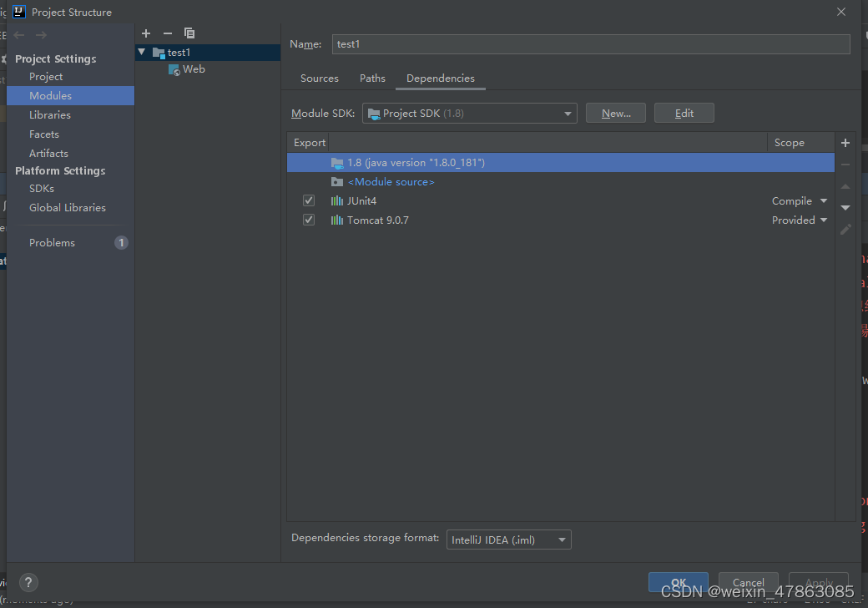Confirm with the OK button
Screen dimensions: 868x608
[678, 583]
